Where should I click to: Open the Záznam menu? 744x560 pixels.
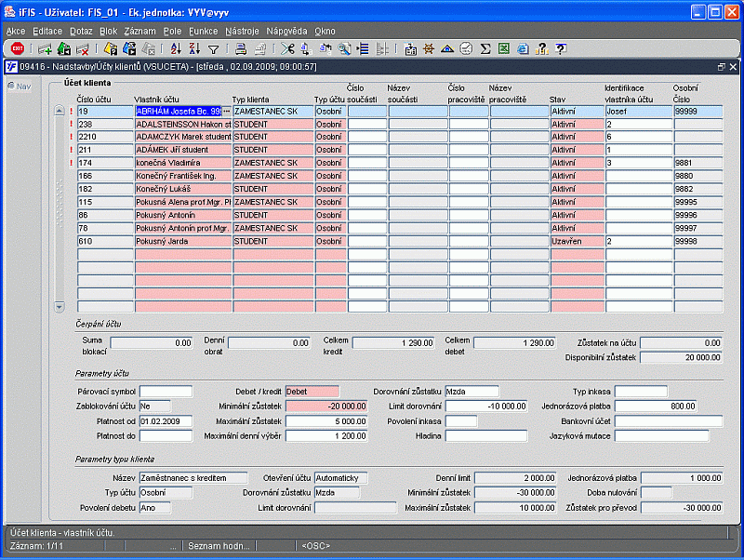pos(140,31)
